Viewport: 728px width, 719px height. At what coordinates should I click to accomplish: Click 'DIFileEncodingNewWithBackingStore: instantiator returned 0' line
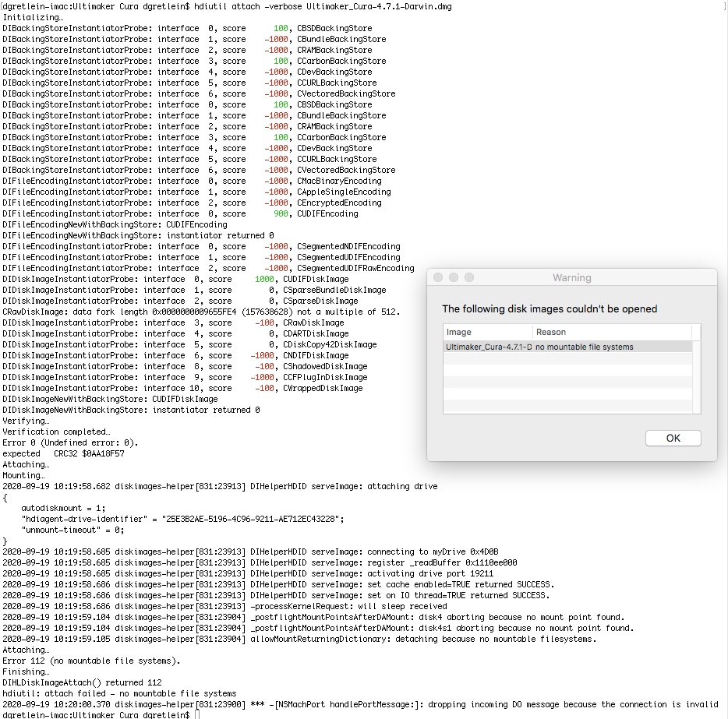[138, 236]
